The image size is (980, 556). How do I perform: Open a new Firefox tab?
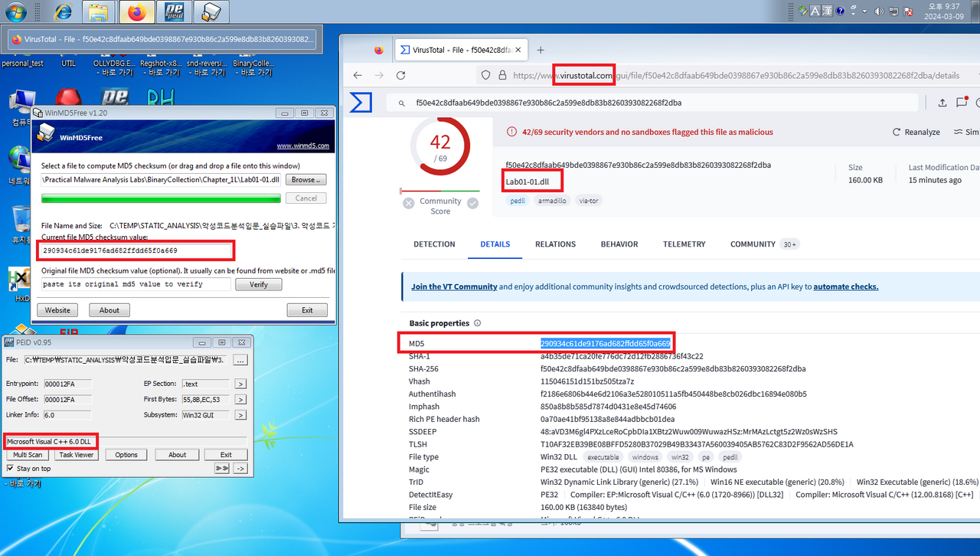coord(541,50)
